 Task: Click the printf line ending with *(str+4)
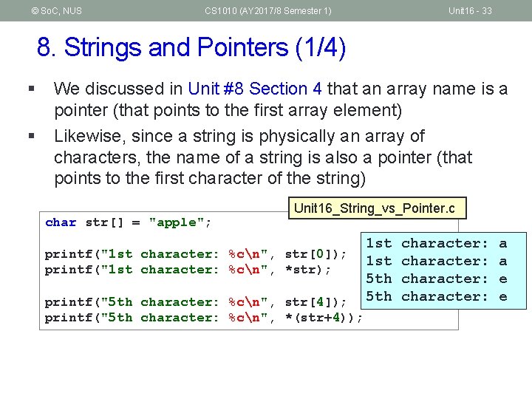204,318
